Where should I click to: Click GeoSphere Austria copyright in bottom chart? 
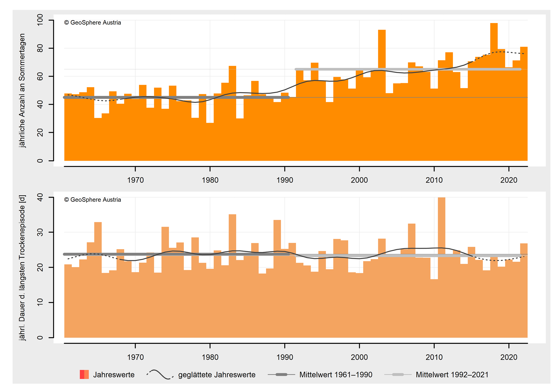pos(93,200)
